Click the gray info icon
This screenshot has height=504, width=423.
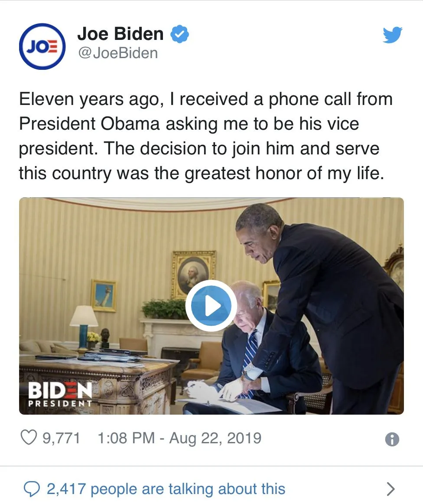click(x=392, y=439)
